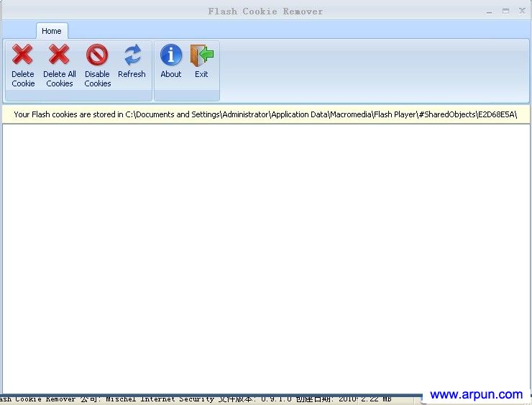Image resolution: width=532 pixels, height=405 pixels.
Task: Click Delete All Cookies icon
Action: pos(59,55)
